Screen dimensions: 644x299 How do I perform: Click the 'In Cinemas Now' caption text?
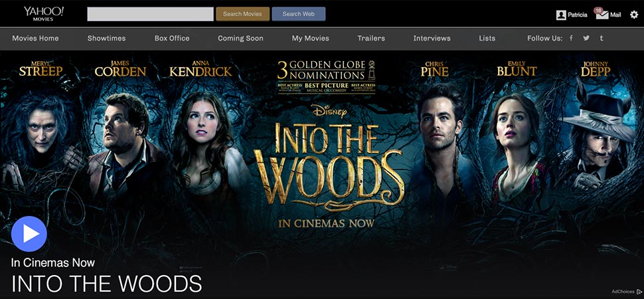coord(53,262)
